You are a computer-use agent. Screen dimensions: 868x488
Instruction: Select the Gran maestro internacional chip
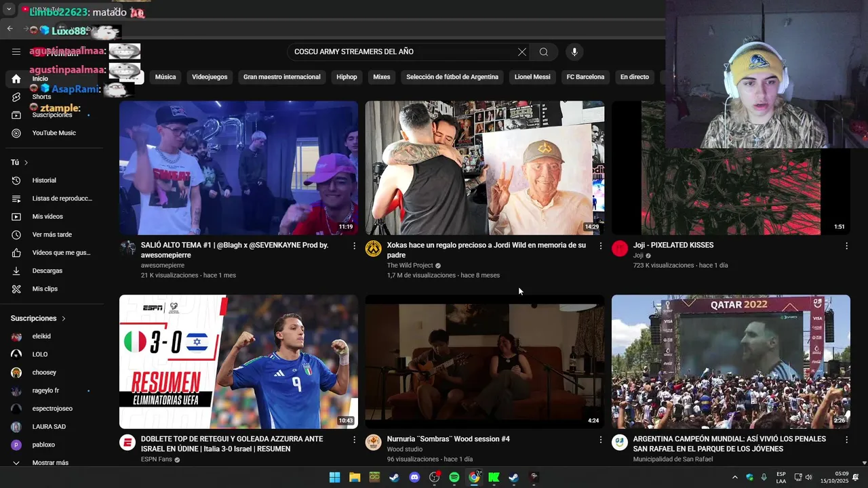coord(282,77)
